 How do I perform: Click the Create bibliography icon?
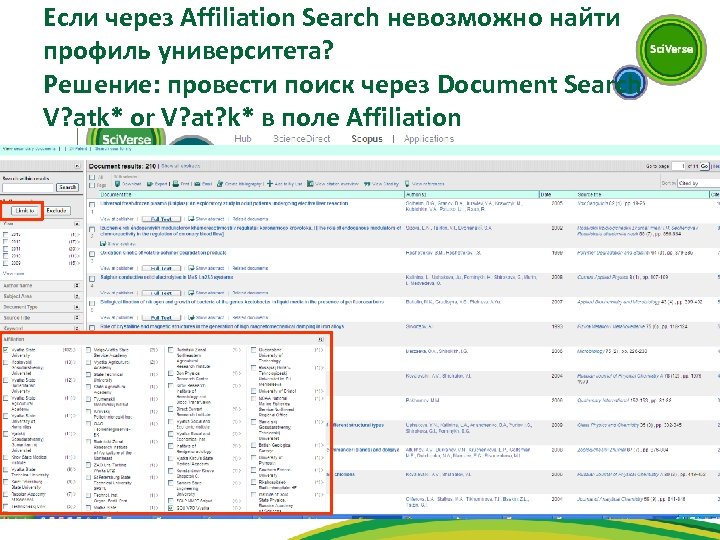(x=219, y=184)
